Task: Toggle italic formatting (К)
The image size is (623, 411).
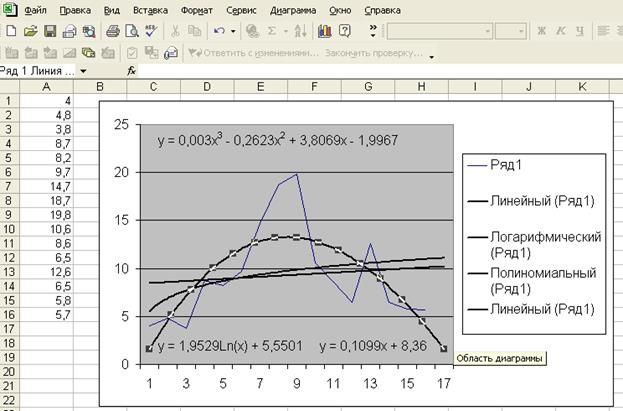Action: (x=560, y=31)
